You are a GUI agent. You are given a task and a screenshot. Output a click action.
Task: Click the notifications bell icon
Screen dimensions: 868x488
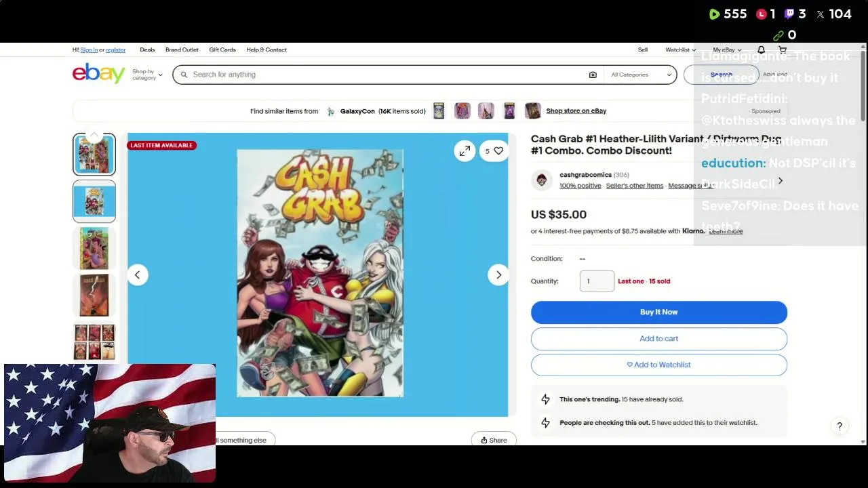click(x=761, y=49)
